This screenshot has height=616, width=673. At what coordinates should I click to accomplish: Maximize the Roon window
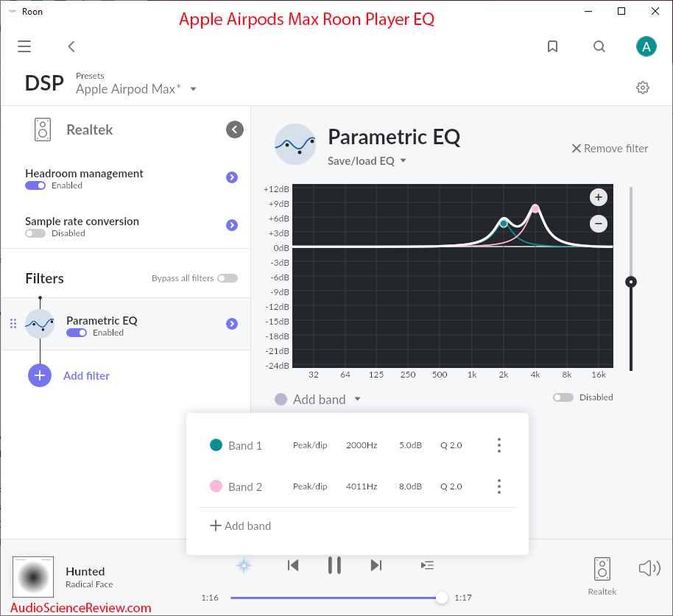[621, 11]
